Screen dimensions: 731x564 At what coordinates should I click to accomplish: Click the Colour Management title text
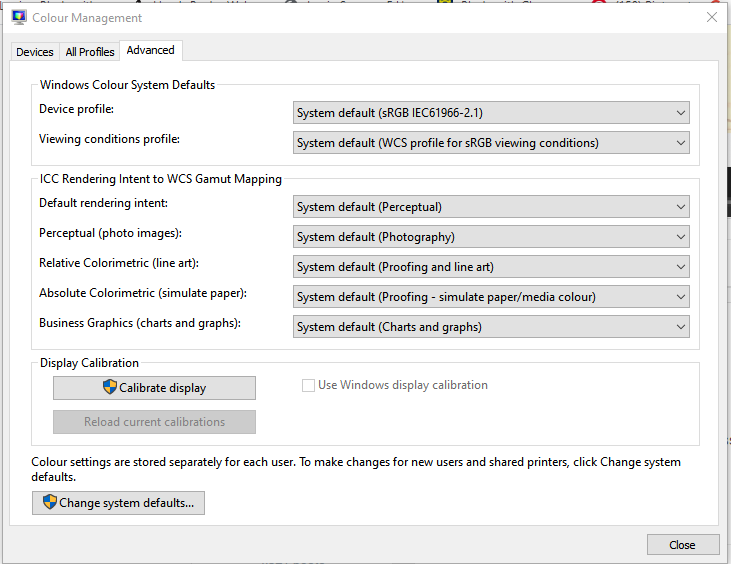click(87, 18)
